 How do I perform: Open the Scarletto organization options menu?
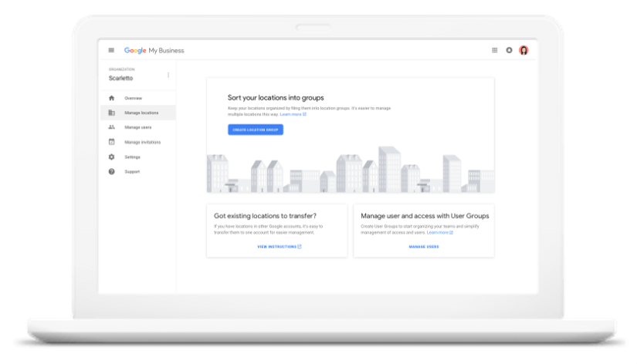[168, 75]
